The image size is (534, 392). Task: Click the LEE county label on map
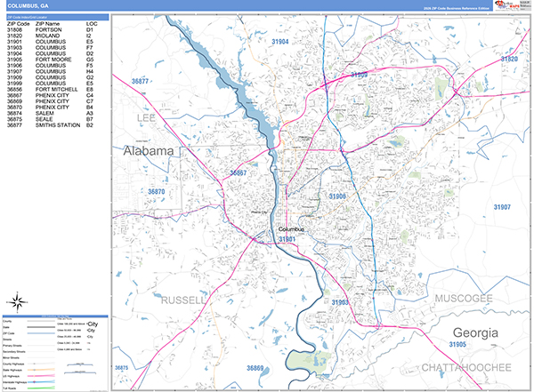click(146, 118)
